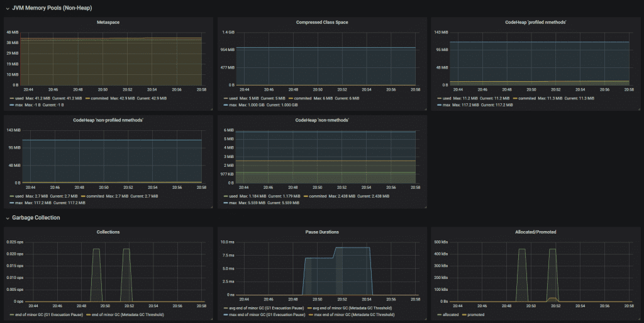Click the Pause Durations panel title

click(321, 232)
